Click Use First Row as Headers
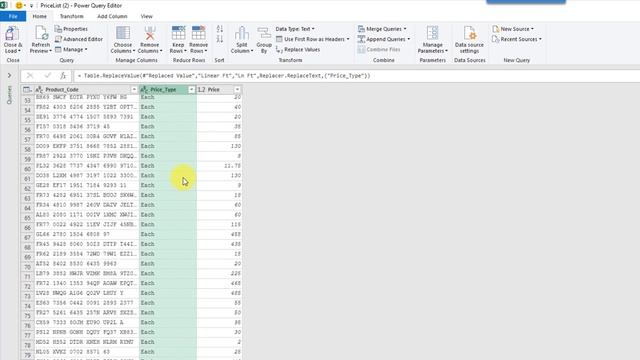Screen dimensions: 640x360 (313, 39)
